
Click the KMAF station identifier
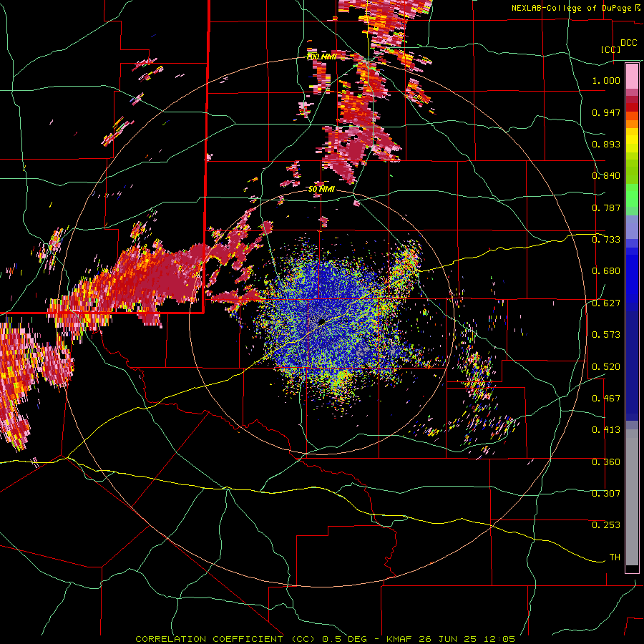tap(401, 639)
